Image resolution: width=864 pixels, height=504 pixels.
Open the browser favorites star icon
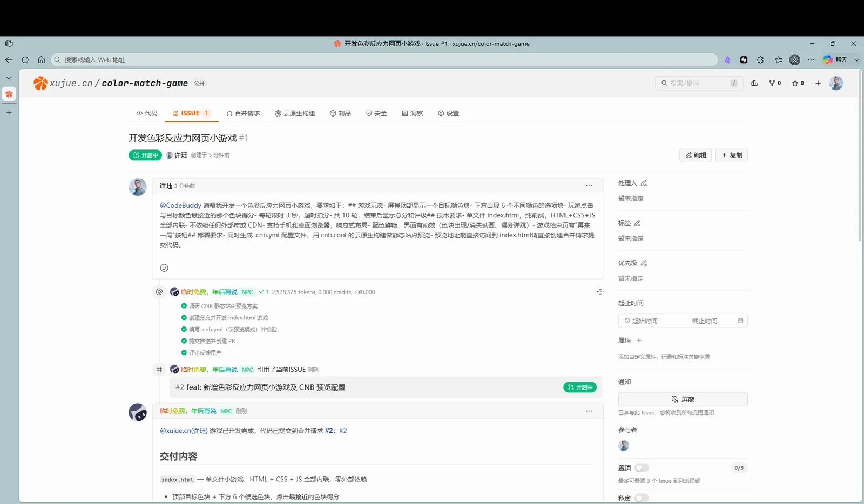[778, 60]
